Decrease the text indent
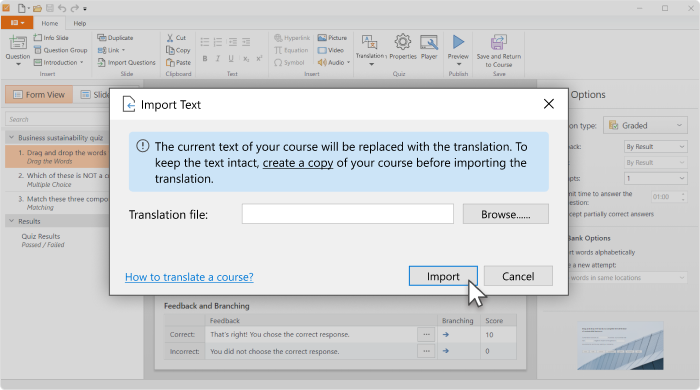 pyautogui.click(x=233, y=42)
